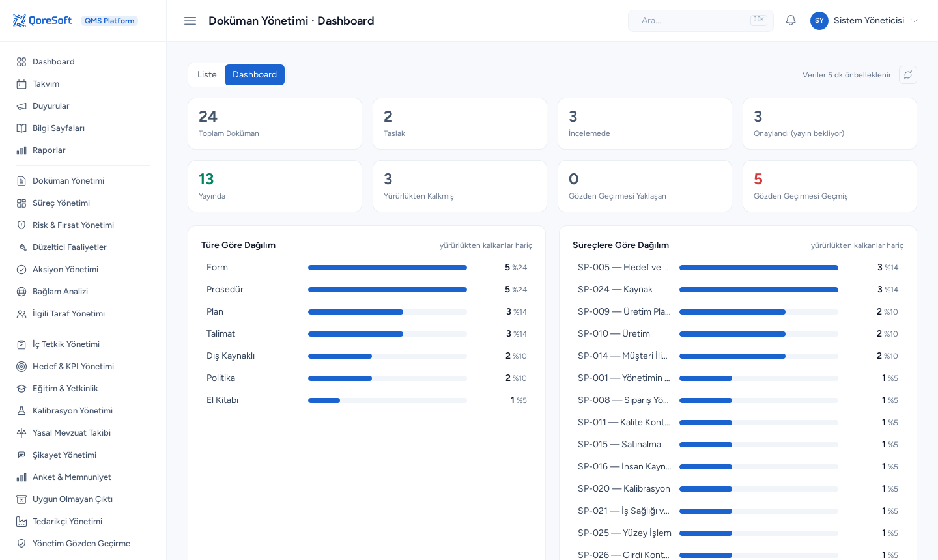Click the Yönetim Gözden Geçirme shield-check icon

click(x=21, y=544)
